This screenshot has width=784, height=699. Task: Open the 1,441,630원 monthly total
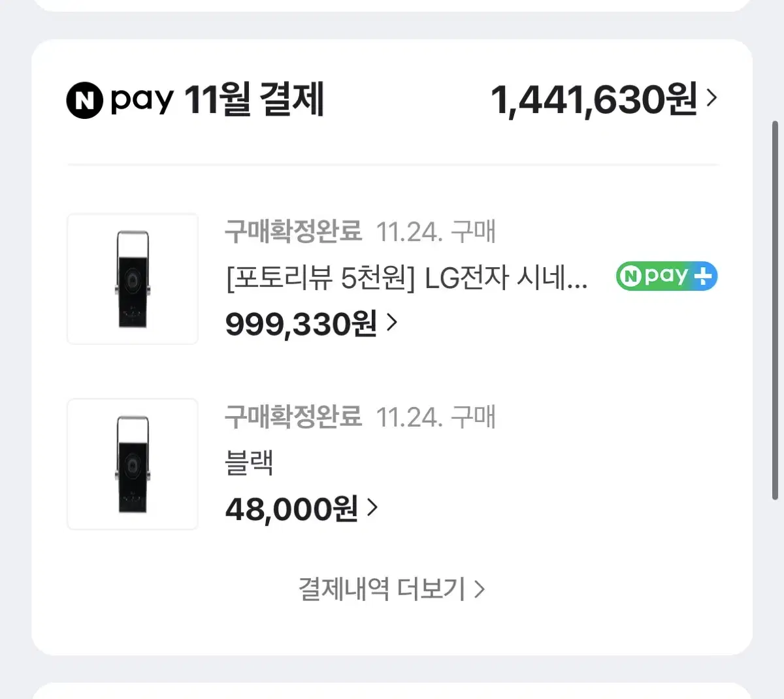[x=594, y=100]
